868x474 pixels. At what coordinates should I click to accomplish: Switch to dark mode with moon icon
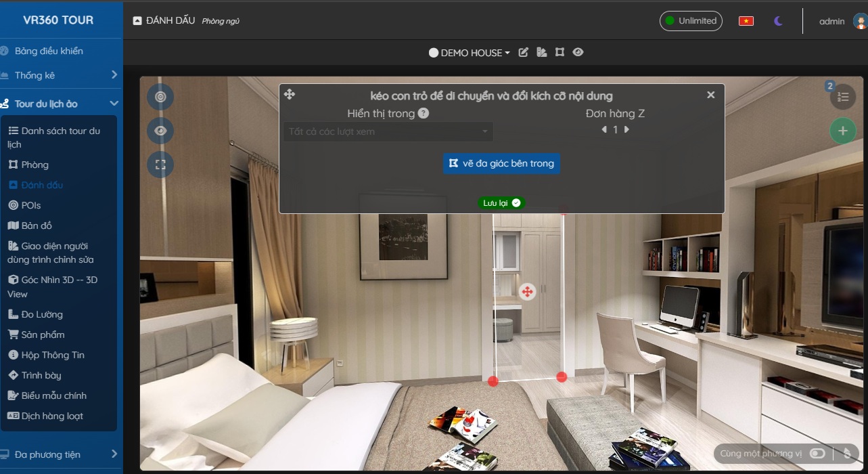[x=778, y=21]
